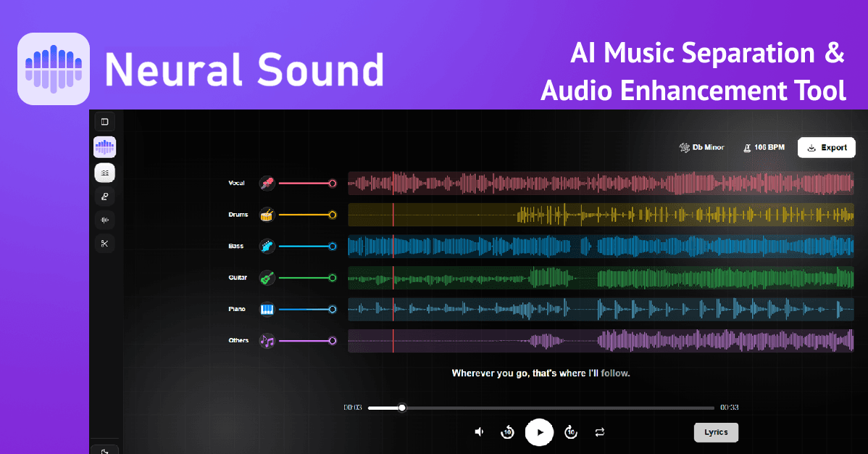Click the Bass track label
Image resolution: width=868 pixels, height=454 pixels.
pyautogui.click(x=235, y=246)
